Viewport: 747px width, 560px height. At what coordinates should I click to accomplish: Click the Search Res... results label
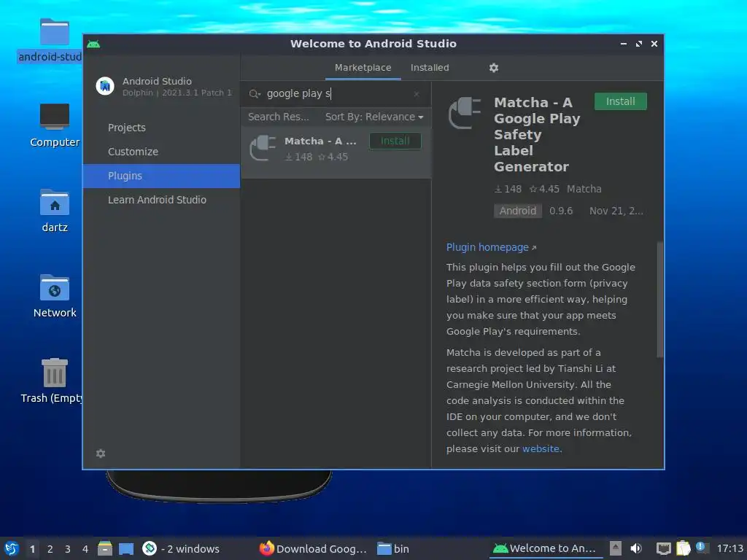coord(278,117)
